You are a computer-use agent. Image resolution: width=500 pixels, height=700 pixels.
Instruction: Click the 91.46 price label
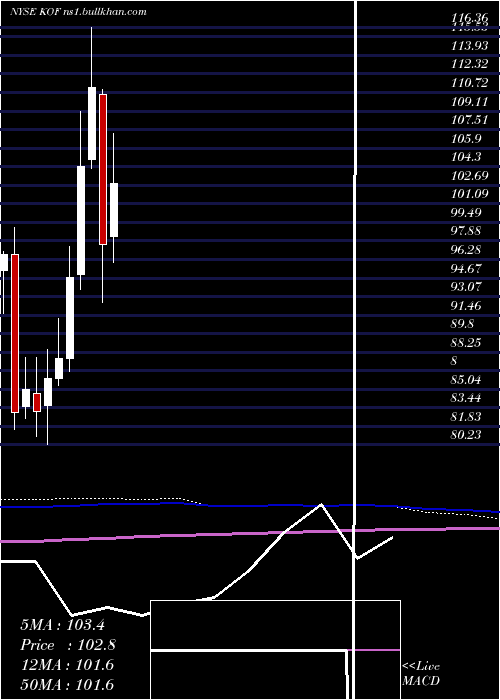tap(466, 305)
